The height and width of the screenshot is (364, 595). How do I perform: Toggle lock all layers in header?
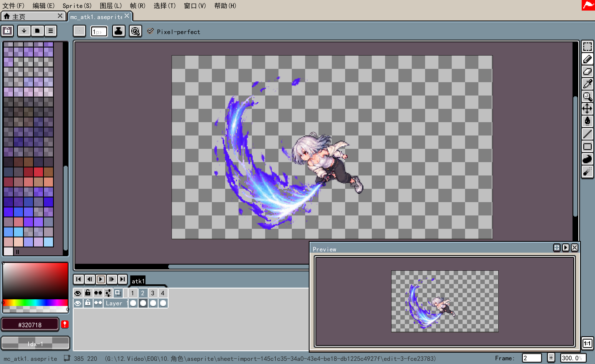point(88,293)
